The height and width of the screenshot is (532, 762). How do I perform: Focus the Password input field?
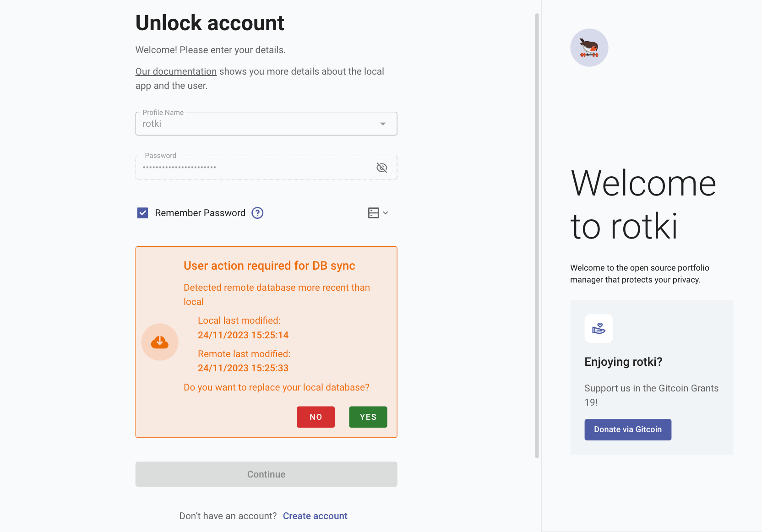point(256,168)
